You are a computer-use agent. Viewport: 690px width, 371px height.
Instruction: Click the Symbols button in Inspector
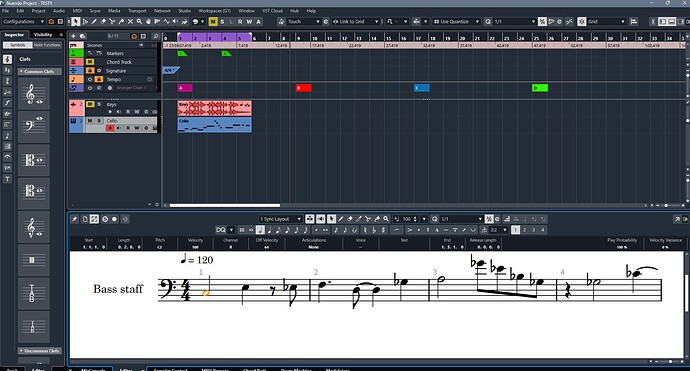click(18, 45)
